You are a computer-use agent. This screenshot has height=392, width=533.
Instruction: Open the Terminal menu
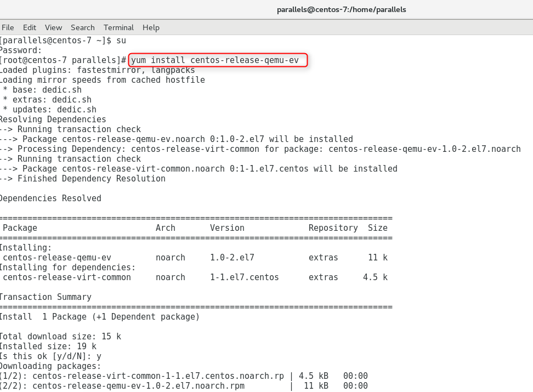118,27
